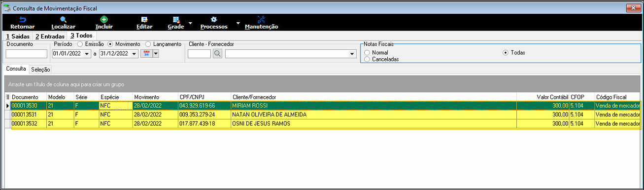The height and width of the screenshot is (190, 644).
Task: Click the row indicator arrow of first row
Action: (7, 106)
